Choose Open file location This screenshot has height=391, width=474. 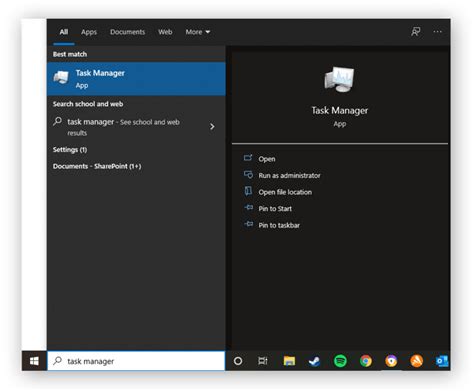pos(285,192)
